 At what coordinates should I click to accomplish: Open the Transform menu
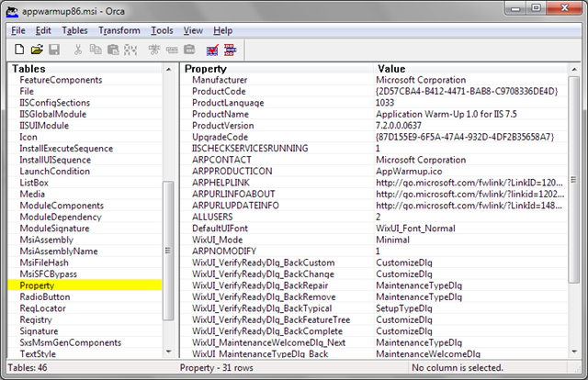pyautogui.click(x=119, y=30)
